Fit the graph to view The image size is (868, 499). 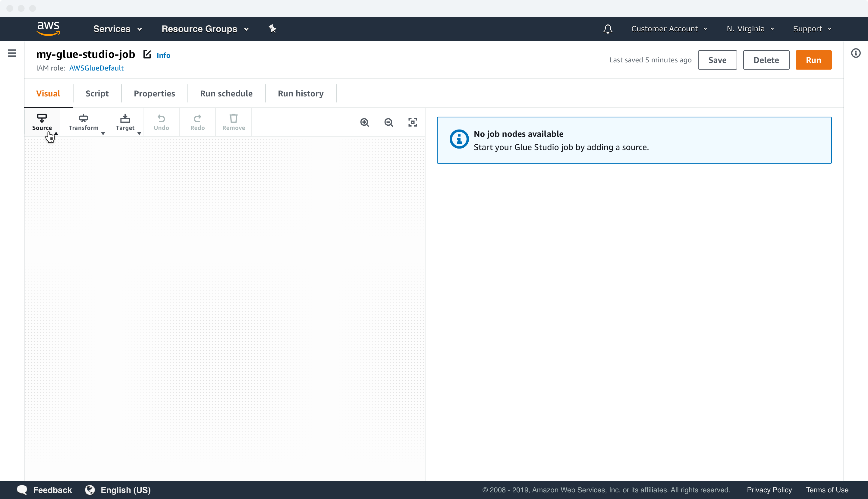pos(413,122)
